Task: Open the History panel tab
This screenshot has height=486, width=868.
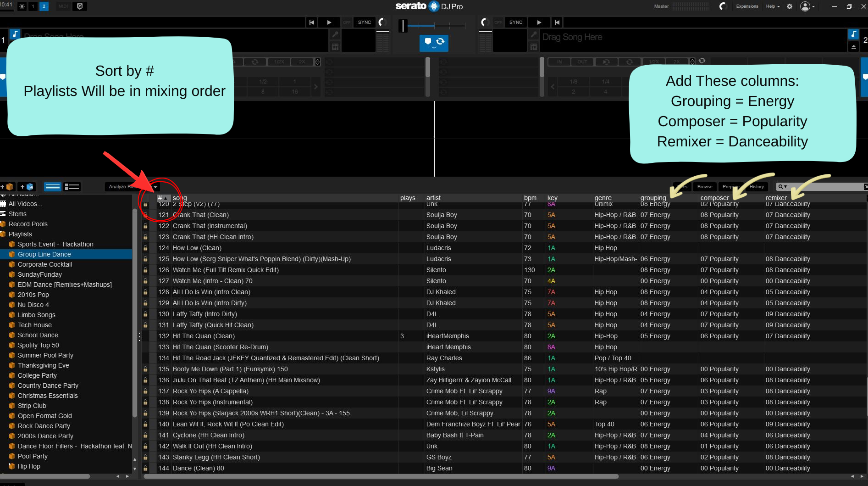Action: [x=757, y=187]
